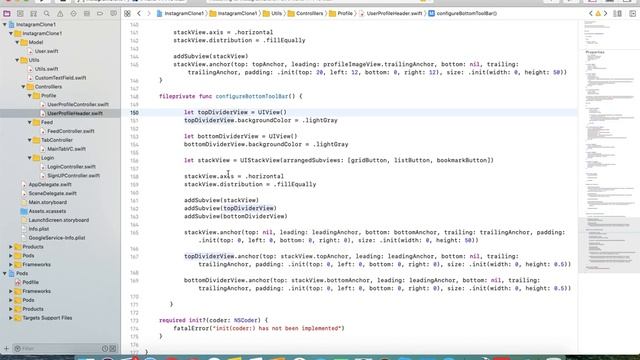
Task: Click the yellow warning issue indicator
Action: [598, 13]
